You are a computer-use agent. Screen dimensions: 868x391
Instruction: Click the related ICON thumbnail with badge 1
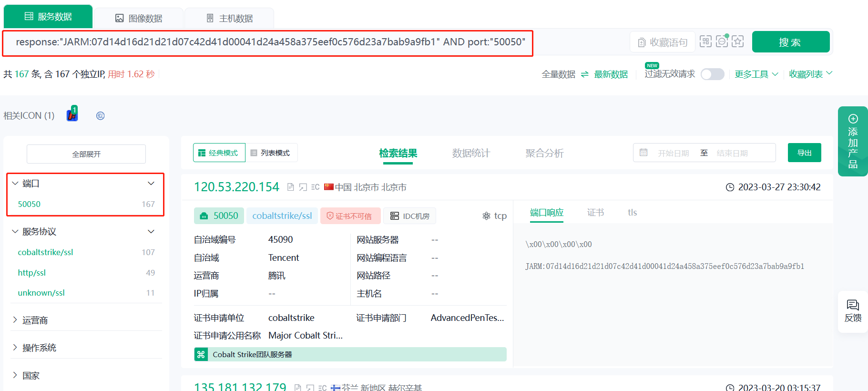72,115
